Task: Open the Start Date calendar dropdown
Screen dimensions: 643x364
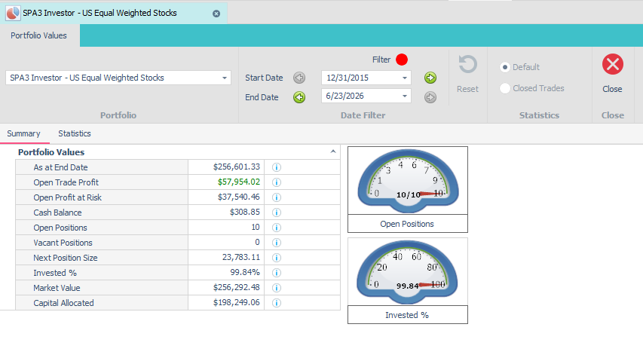Action: click(x=404, y=78)
